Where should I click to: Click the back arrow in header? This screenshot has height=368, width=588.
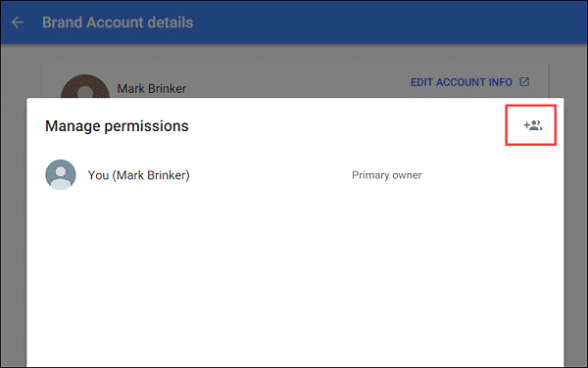(x=18, y=23)
